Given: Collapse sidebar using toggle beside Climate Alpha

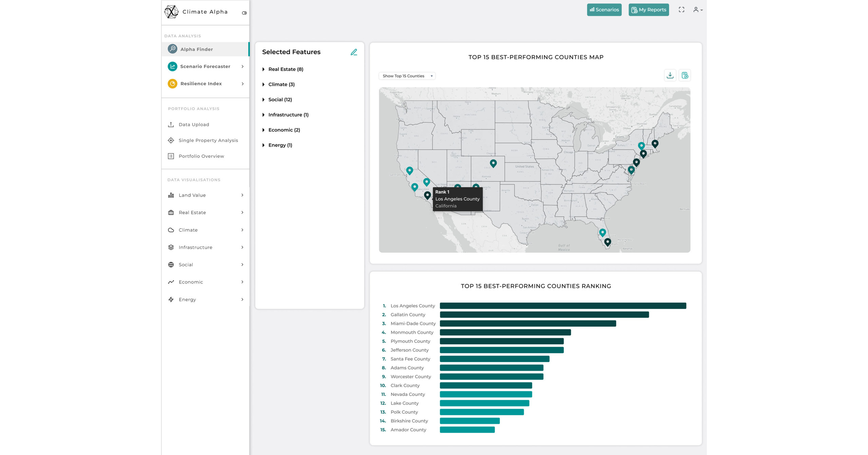Looking at the screenshot, I should [x=245, y=12].
